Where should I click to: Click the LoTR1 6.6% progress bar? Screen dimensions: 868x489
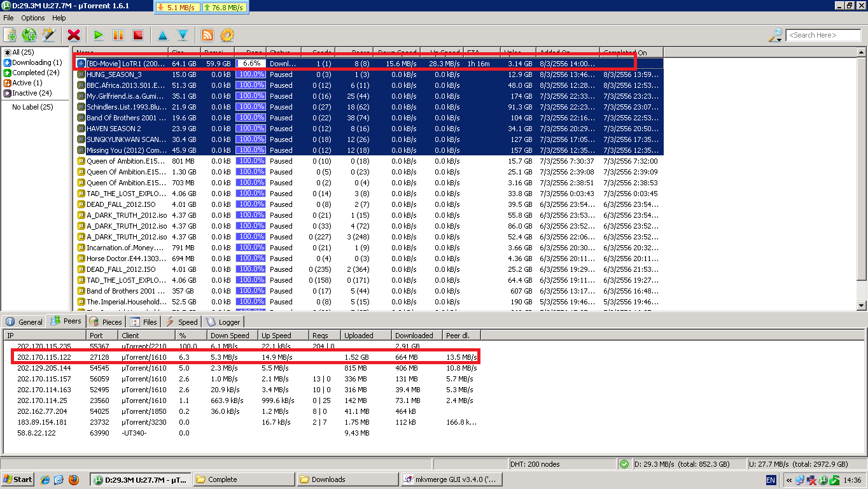click(x=251, y=64)
